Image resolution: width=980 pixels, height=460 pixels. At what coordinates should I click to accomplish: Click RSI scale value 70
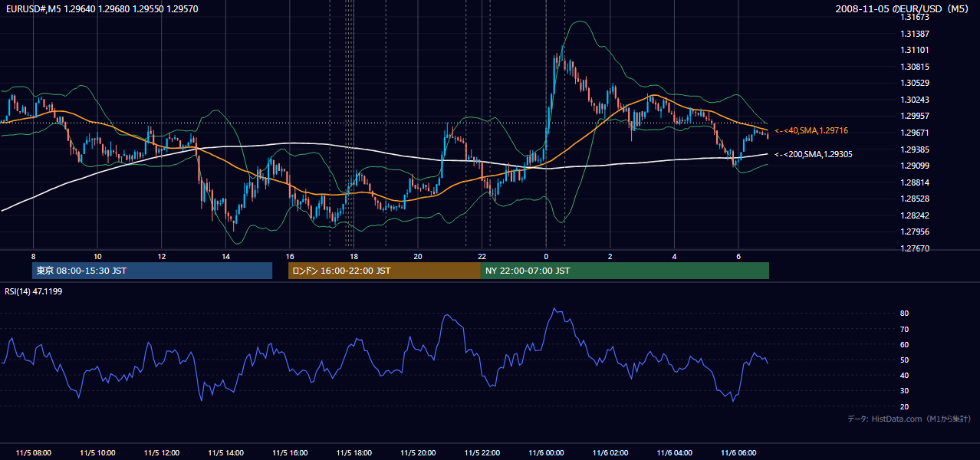[x=905, y=329]
